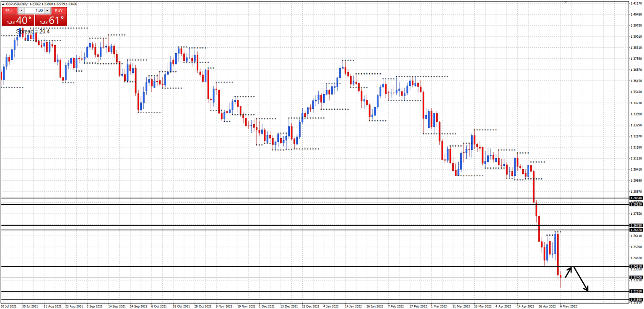Click the 1.00 volume input field

coord(34,10)
